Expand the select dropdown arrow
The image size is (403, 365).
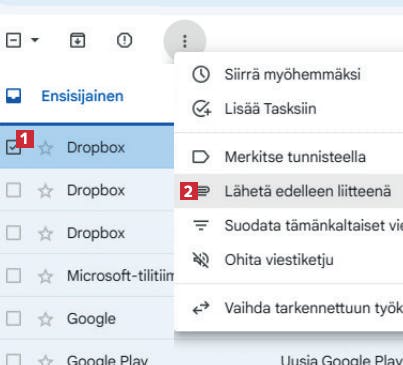click(35, 40)
